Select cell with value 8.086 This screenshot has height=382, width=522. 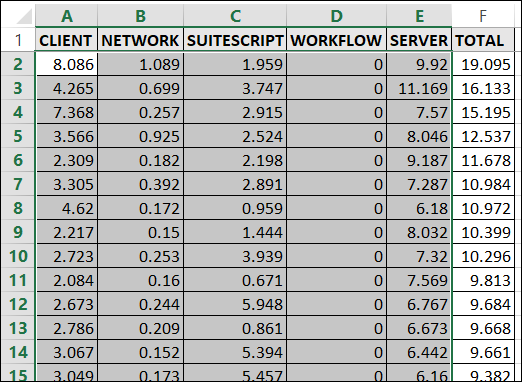[66, 64]
